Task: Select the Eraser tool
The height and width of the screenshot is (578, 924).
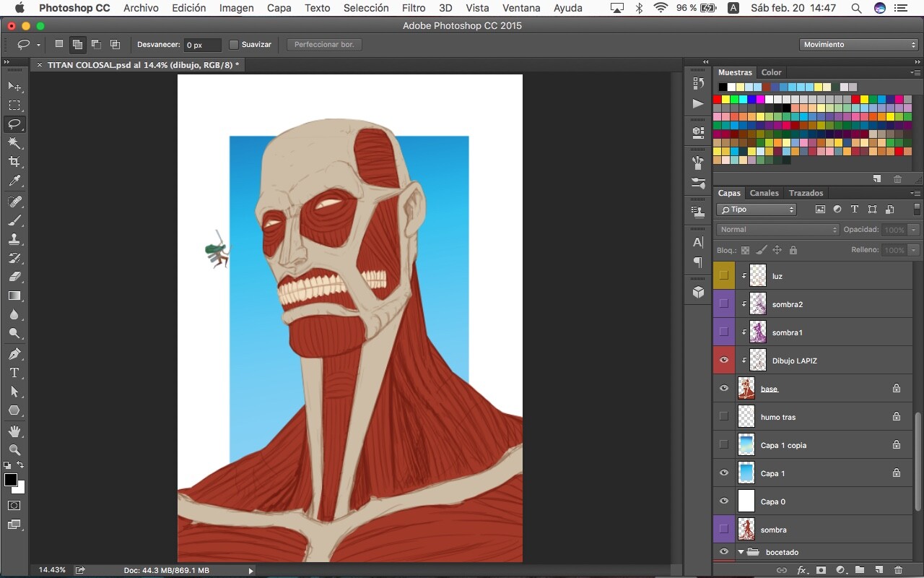Action: (14, 276)
